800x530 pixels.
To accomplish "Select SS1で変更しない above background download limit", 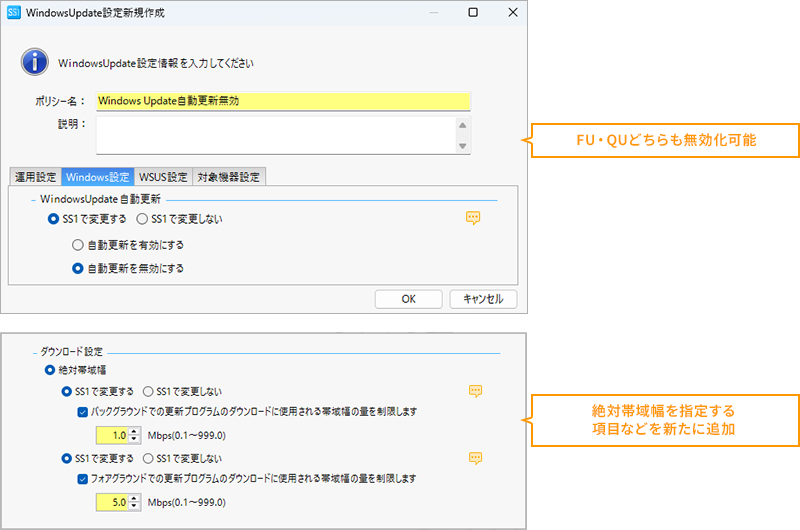I will pos(182,391).
